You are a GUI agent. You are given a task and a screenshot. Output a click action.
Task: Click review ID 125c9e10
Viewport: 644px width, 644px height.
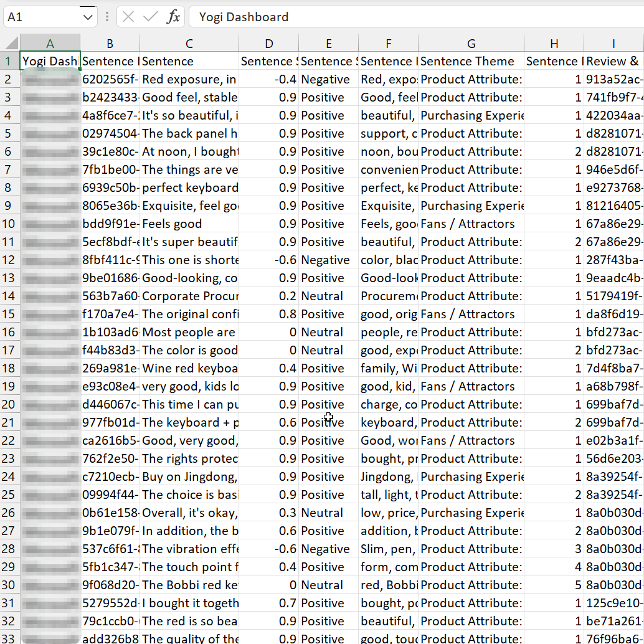tap(613, 603)
